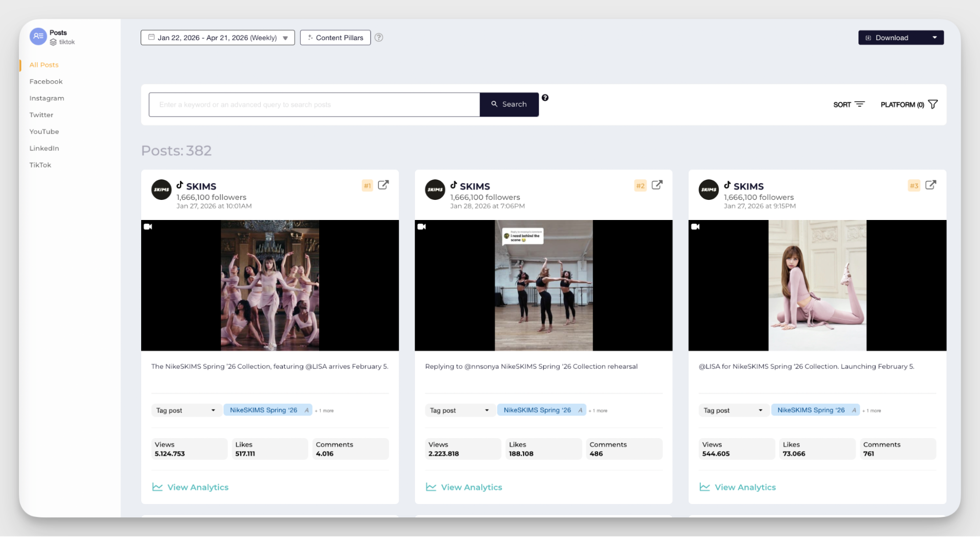This screenshot has width=980, height=537.
Task: Click the Comments 486 stat box
Action: click(624, 449)
